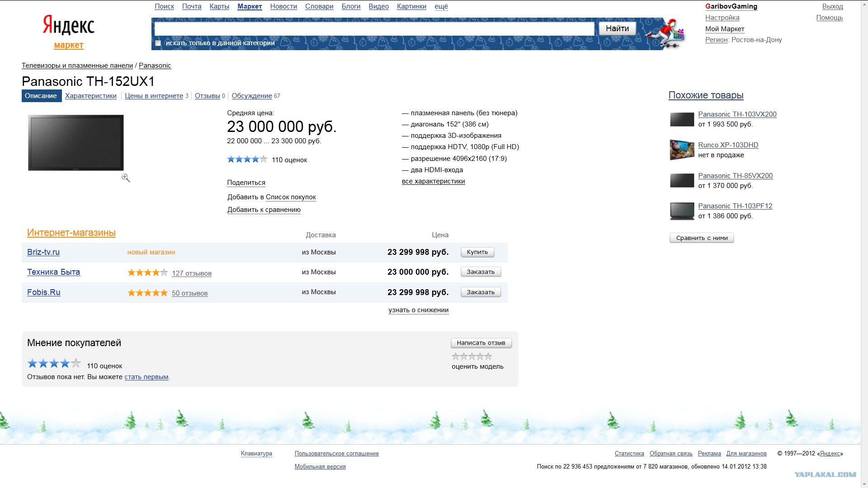Screen dimensions: 868x488
Task: Click the Сравнить с ними button
Action: 702,238
